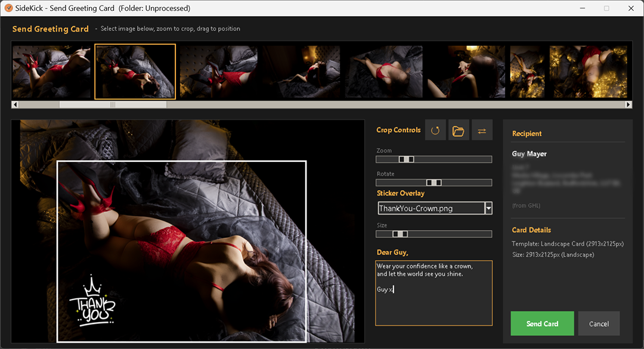644x349 pixels.
Task: Click the horizontal scrollbar thumb under thumbnails
Action: pos(112,105)
